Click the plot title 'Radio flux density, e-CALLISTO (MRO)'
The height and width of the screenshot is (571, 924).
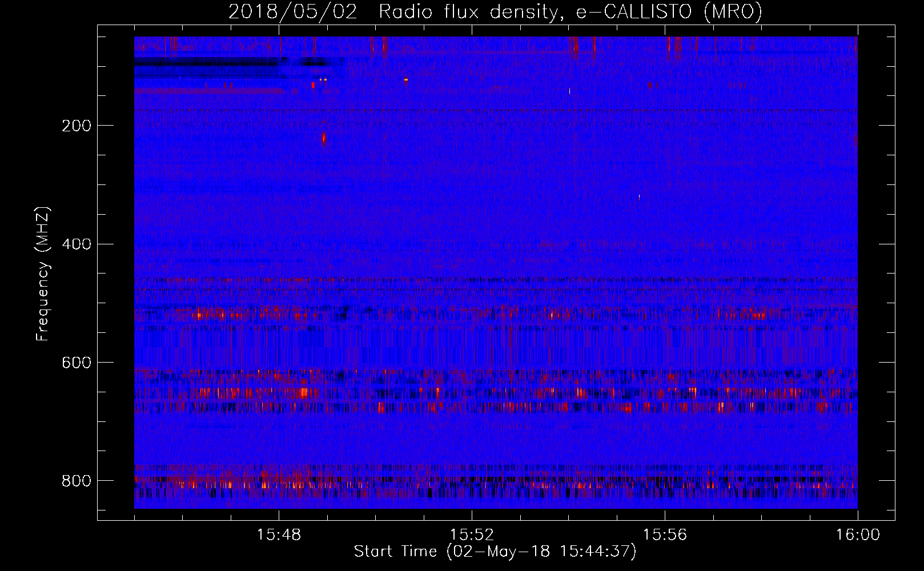click(x=570, y=12)
